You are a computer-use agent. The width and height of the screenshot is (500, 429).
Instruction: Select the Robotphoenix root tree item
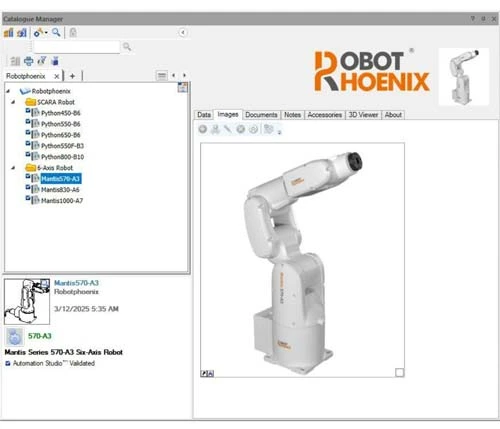[51, 91]
